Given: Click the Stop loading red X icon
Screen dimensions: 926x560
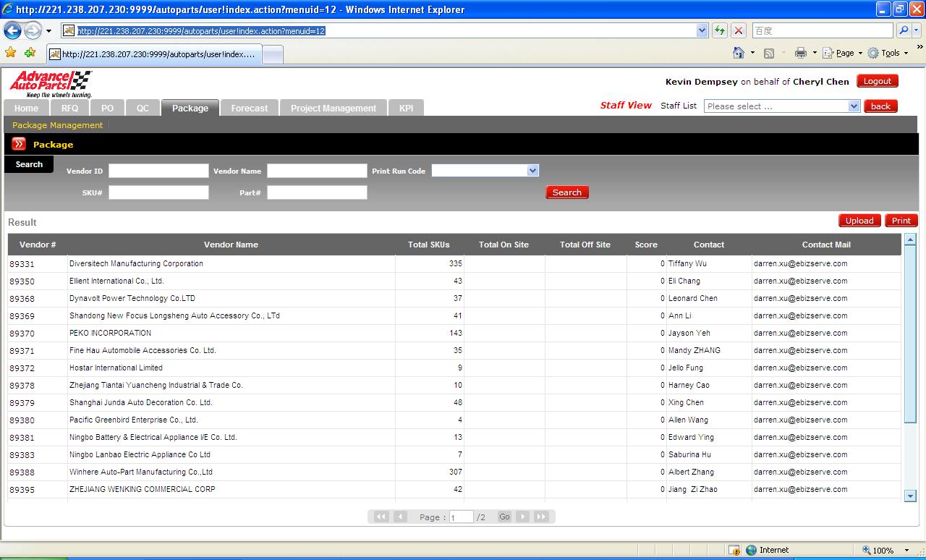Looking at the screenshot, I should (x=739, y=30).
